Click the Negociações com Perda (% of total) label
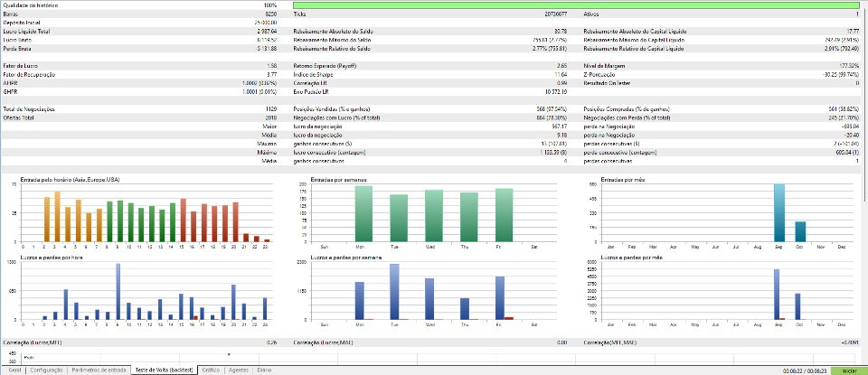868x375 pixels. (627, 118)
